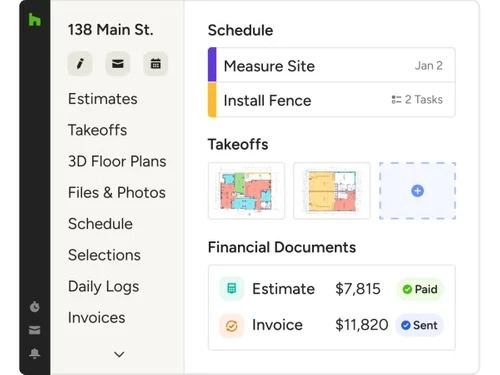Click the envelope message icon under 138 Main St.
Viewport: 500px width, 375px height.
tap(118, 63)
